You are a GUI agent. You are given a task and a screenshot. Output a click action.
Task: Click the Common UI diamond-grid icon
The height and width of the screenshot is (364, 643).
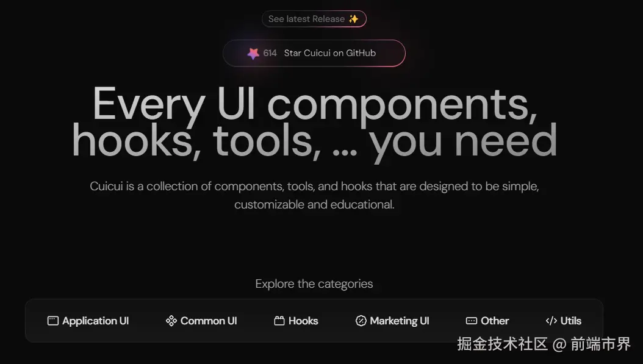[171, 321]
